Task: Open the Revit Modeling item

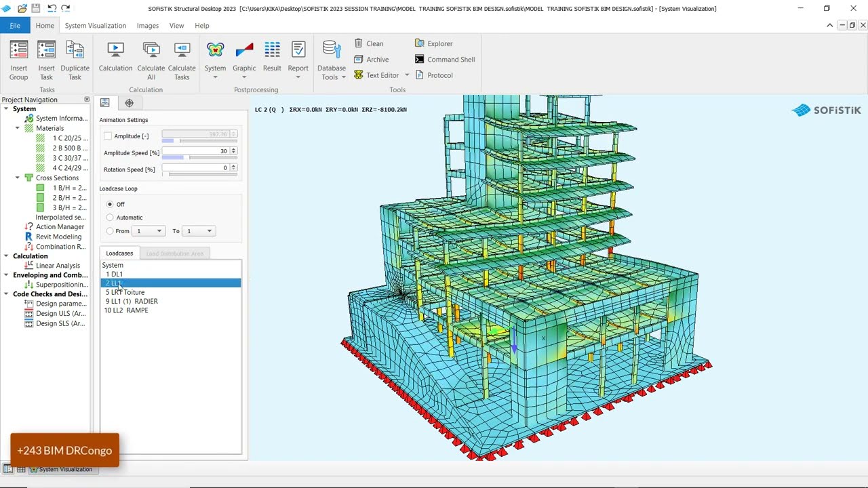Action: coord(53,237)
